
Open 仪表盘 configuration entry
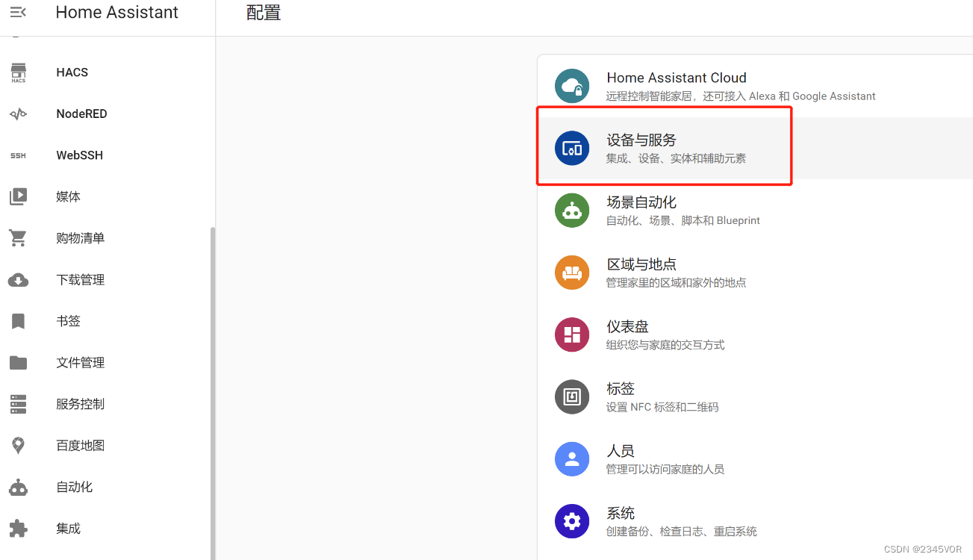[x=755, y=334]
